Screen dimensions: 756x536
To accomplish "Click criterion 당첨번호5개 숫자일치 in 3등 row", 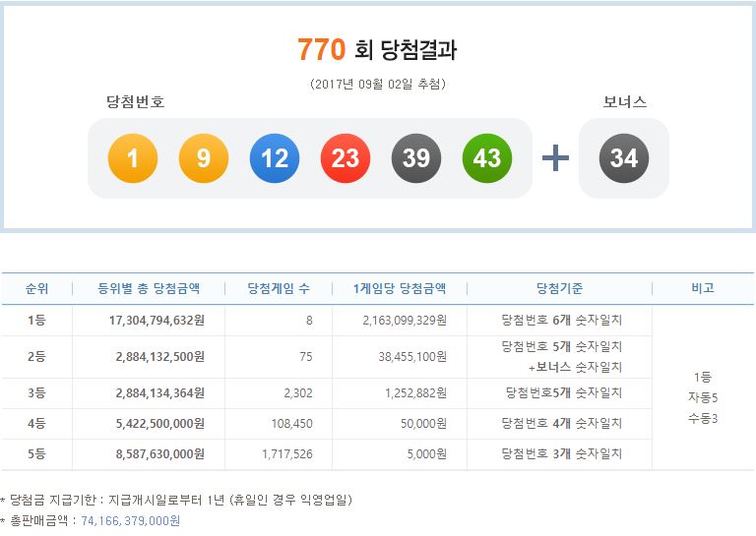I will [x=564, y=393].
